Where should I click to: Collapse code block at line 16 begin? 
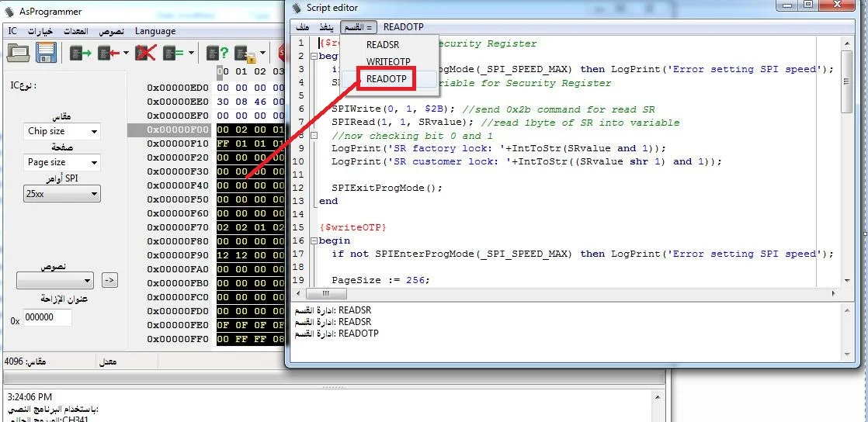[x=314, y=240]
